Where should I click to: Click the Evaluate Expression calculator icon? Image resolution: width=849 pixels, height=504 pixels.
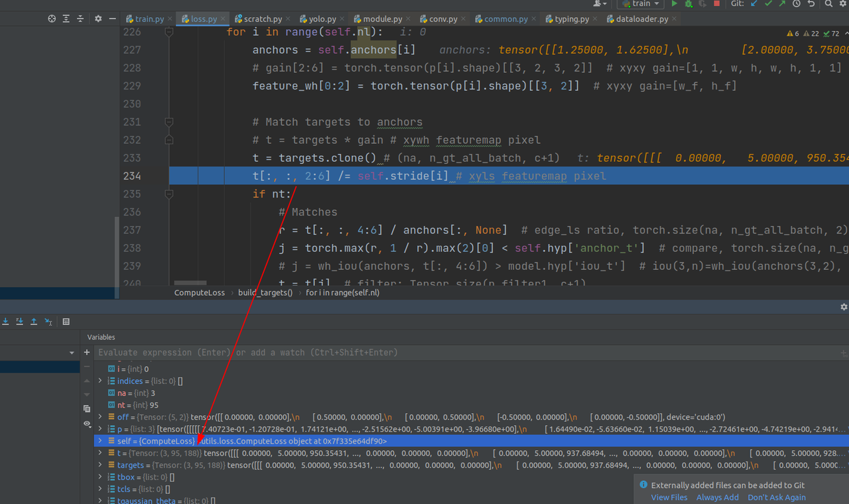pyautogui.click(x=66, y=322)
